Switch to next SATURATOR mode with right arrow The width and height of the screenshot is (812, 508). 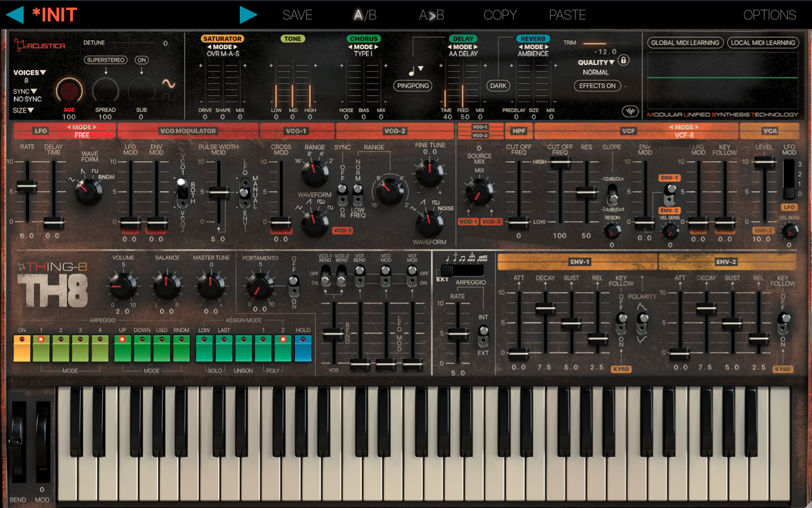(236, 47)
